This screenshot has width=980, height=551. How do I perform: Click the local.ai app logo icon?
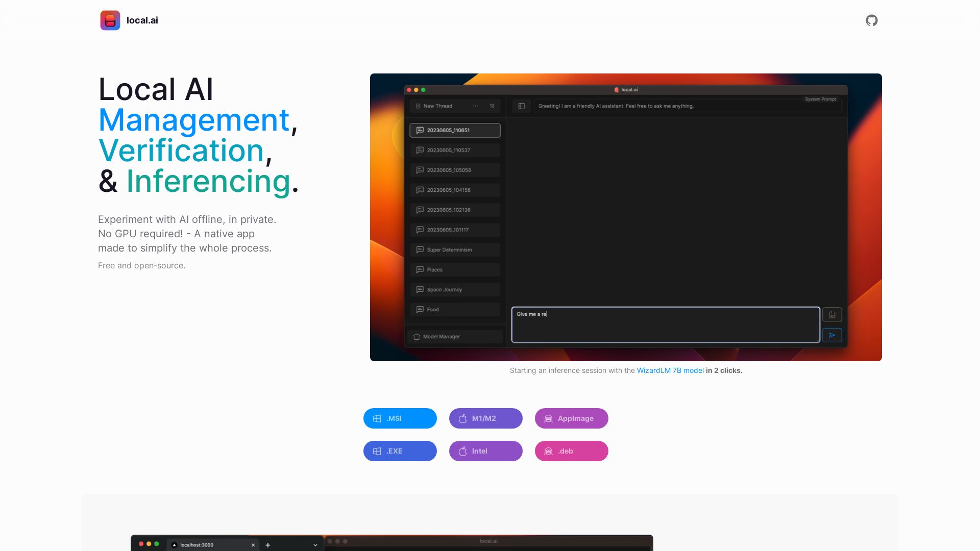110,20
